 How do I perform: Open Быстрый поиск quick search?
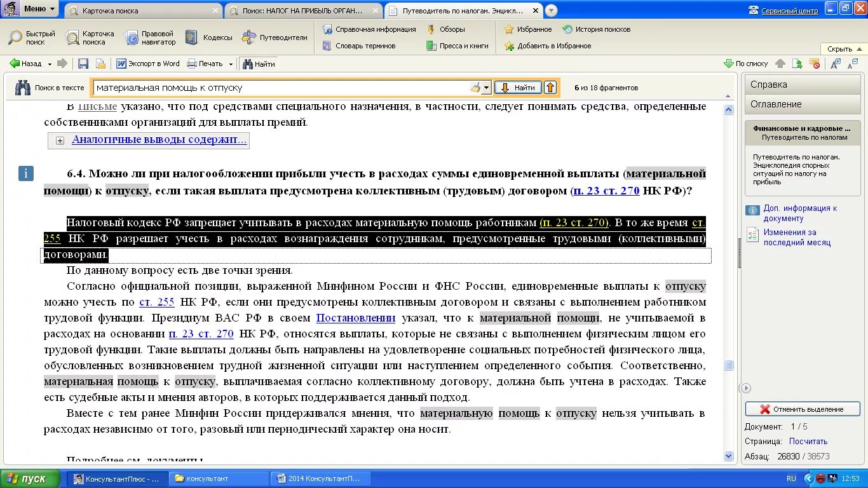click(32, 37)
